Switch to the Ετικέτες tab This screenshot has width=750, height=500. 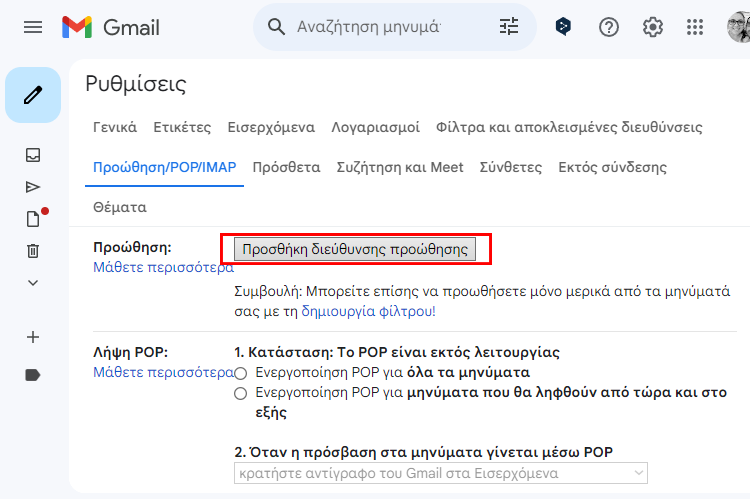pos(182,127)
